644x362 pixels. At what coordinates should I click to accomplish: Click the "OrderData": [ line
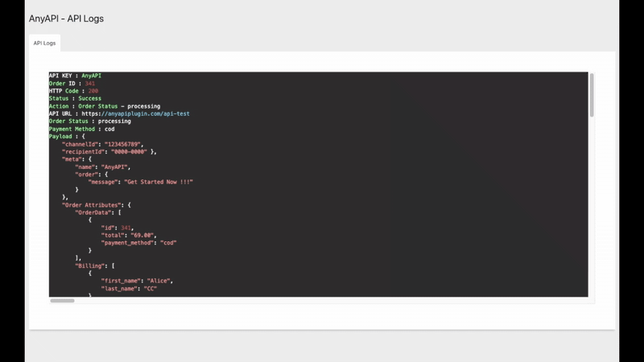98,212
